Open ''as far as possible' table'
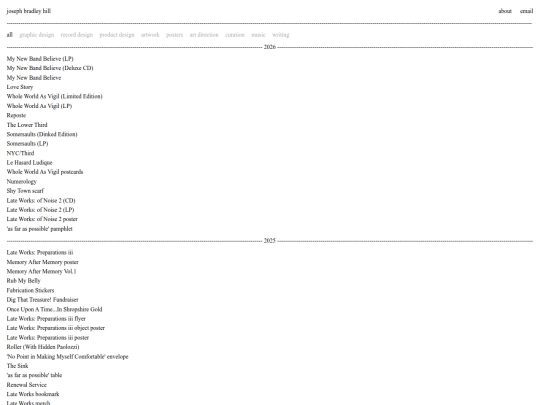540x405 pixels. (34, 375)
